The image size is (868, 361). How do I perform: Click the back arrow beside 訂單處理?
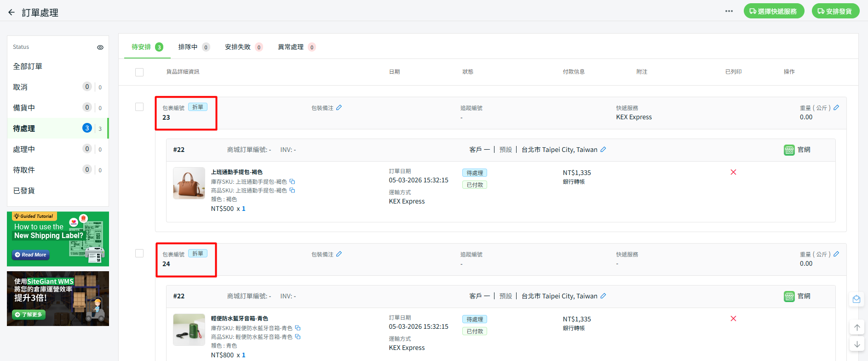click(x=11, y=12)
